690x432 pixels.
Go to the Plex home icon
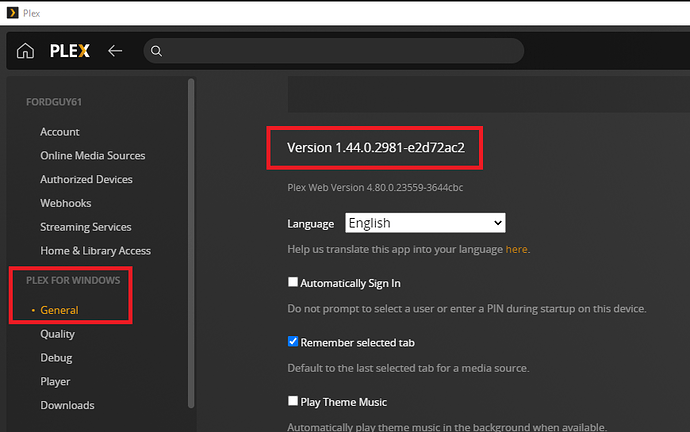pyautogui.click(x=25, y=51)
